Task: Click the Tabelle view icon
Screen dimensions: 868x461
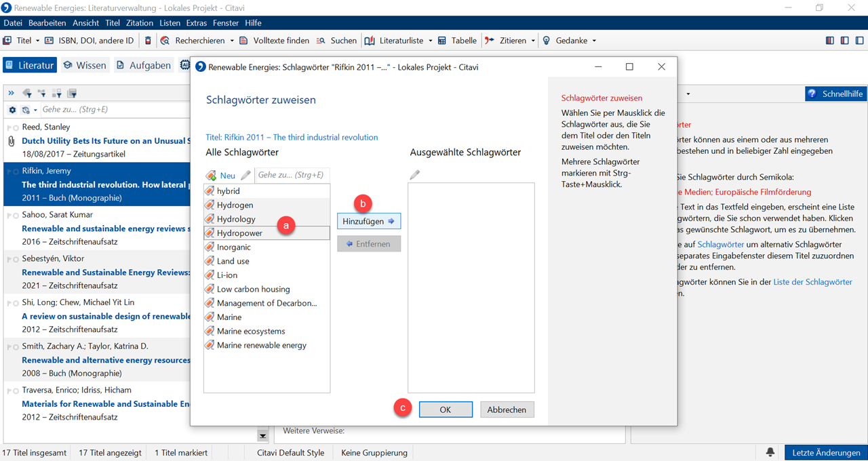Action: tap(442, 41)
